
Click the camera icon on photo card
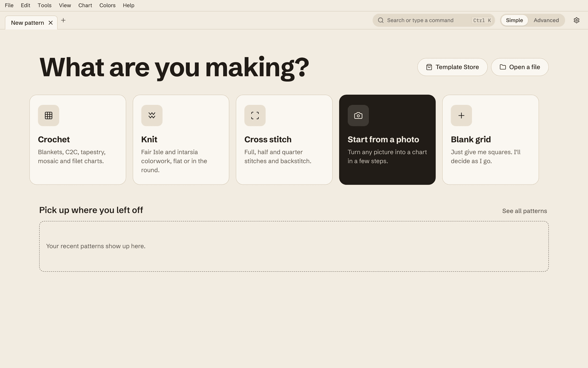(358, 115)
